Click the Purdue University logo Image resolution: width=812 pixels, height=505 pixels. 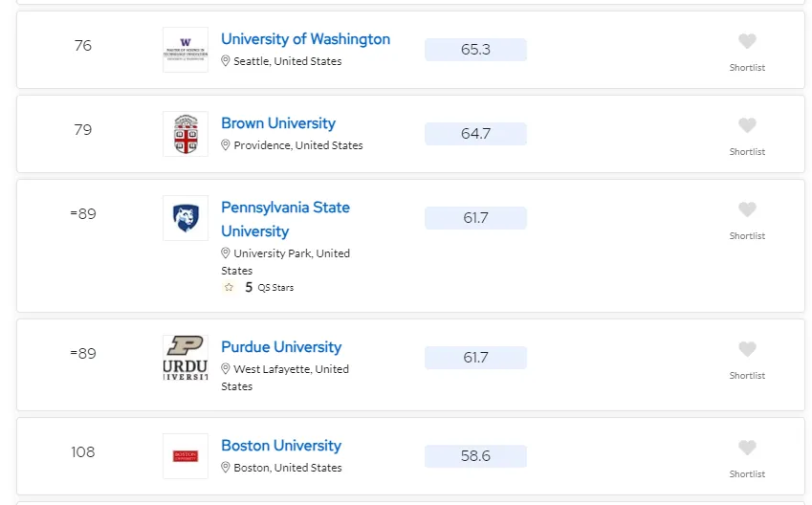(x=185, y=358)
